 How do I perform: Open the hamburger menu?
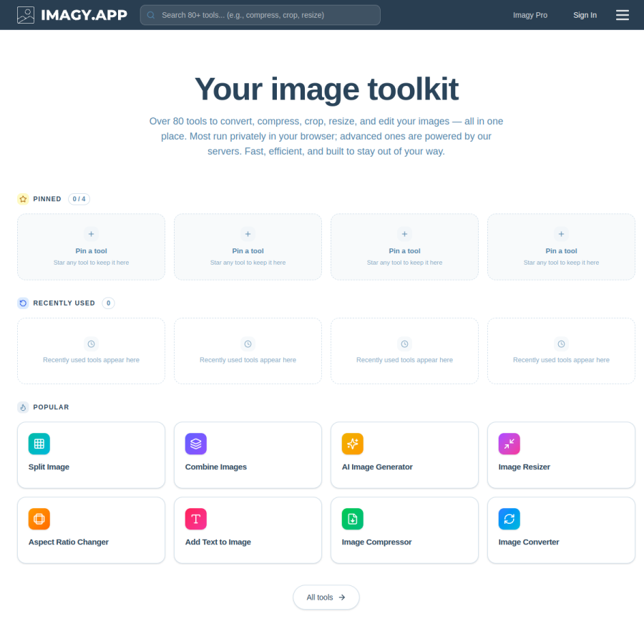622,15
